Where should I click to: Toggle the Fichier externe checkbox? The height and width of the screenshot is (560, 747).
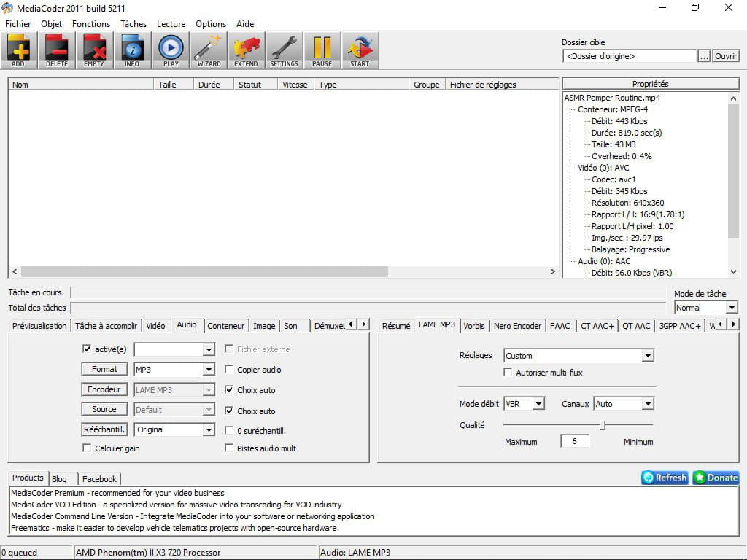click(229, 349)
